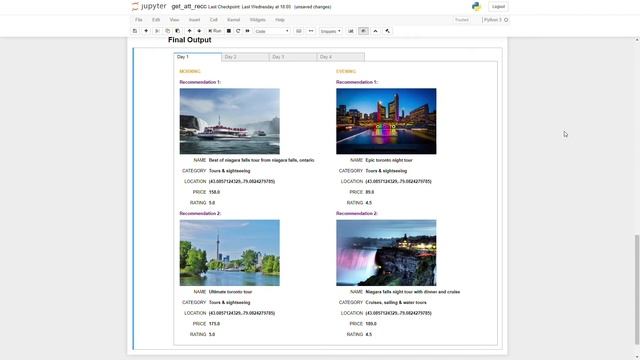Open the command palette keyboard icon
The height and width of the screenshot is (360, 640).
click(x=299, y=31)
